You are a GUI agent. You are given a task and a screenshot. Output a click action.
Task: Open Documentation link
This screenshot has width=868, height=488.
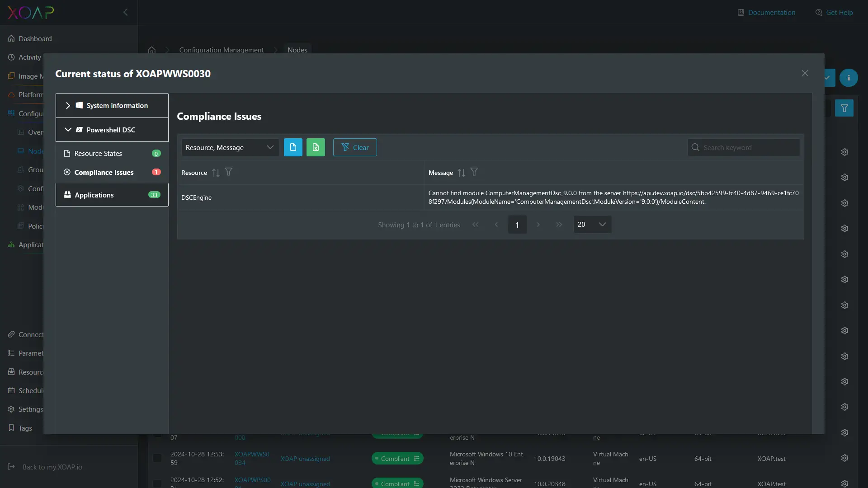[x=766, y=12]
